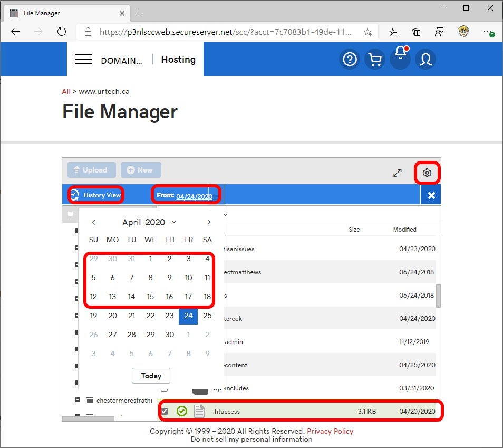Expand file manager to full screen

click(x=398, y=172)
